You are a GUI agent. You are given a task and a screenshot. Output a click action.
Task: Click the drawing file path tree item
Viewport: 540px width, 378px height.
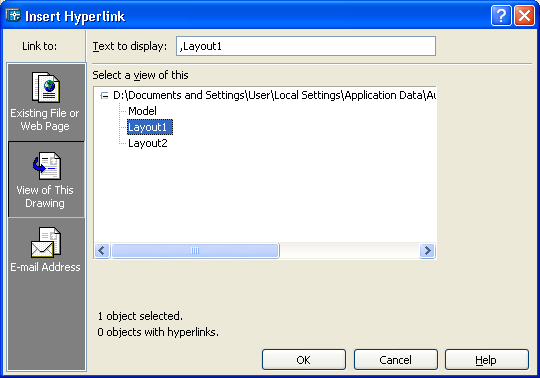[x=274, y=95]
